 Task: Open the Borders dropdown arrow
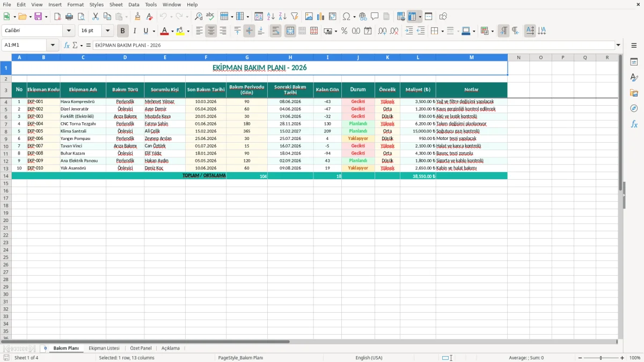click(x=442, y=31)
